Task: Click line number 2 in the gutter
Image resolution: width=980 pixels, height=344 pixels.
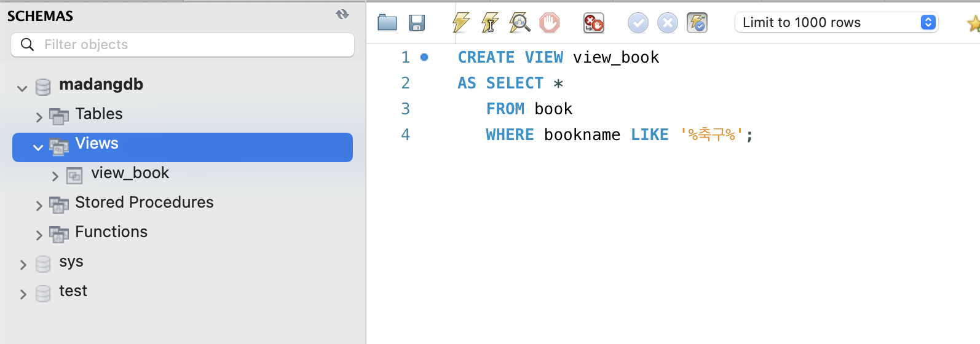Action: click(405, 83)
